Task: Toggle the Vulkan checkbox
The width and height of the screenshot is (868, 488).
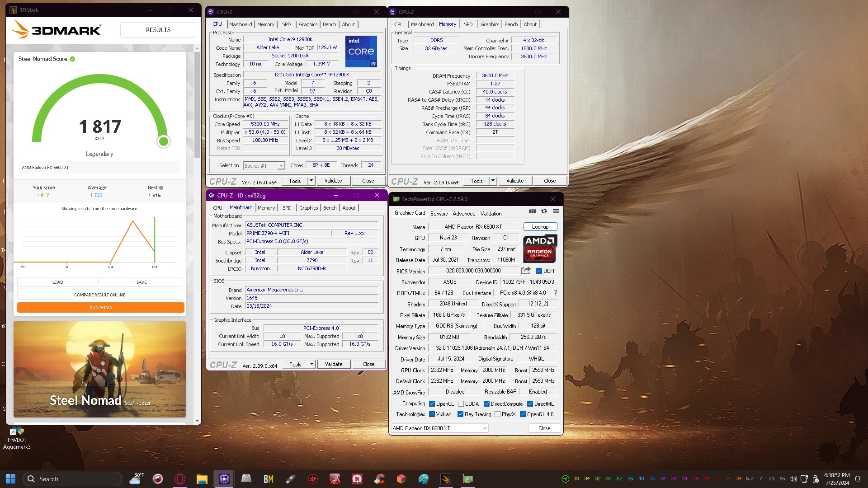Action: point(432,414)
